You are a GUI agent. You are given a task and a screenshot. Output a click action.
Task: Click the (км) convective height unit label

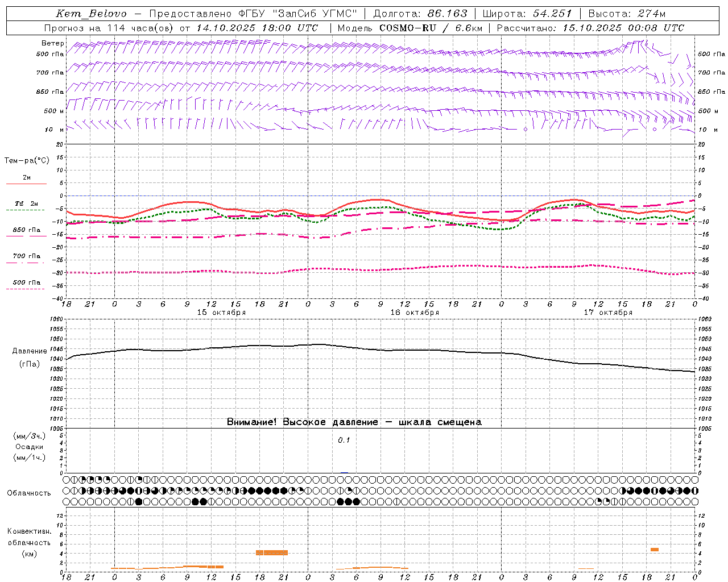coord(29,554)
